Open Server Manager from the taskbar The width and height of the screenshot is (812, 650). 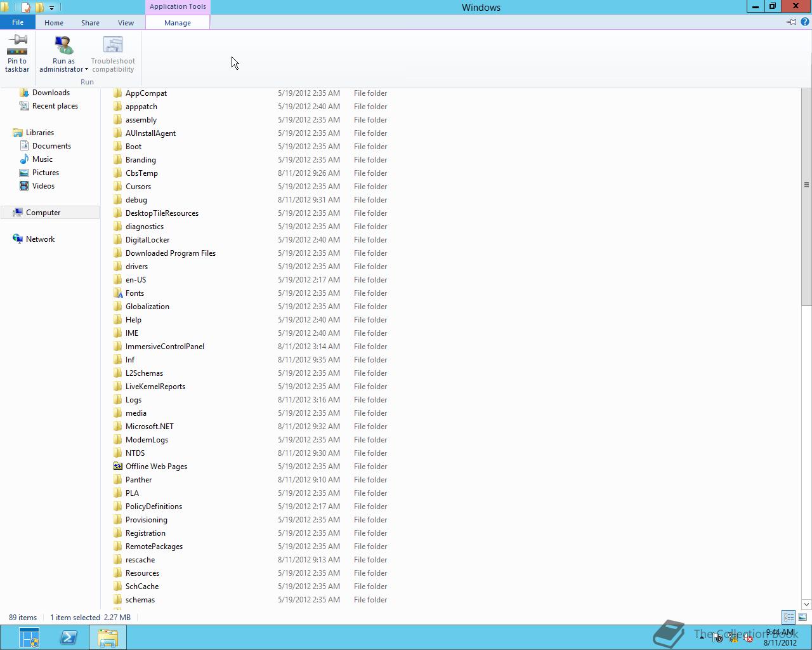pyautogui.click(x=29, y=637)
